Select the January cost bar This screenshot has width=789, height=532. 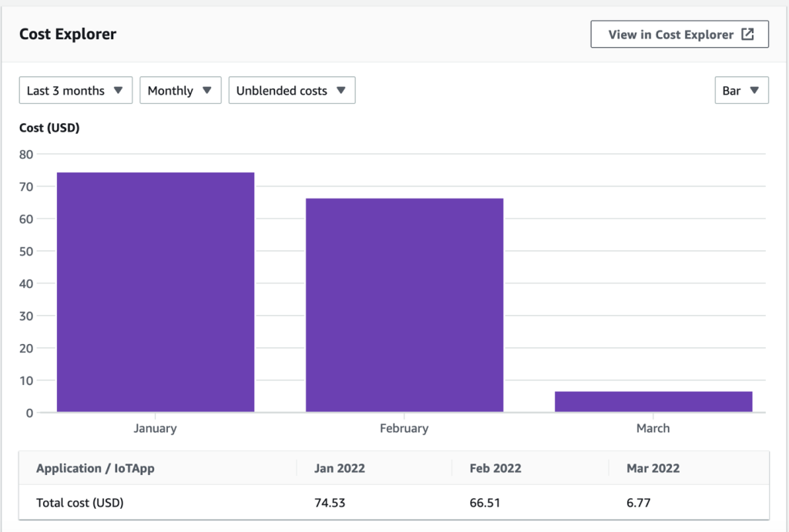click(x=154, y=293)
